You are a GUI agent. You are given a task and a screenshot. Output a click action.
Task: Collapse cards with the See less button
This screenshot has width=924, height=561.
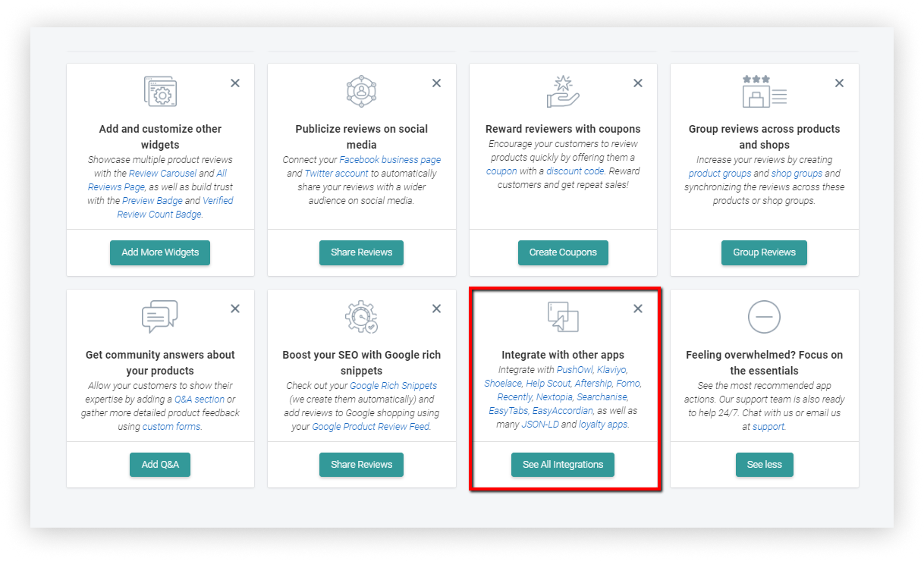pos(764,465)
